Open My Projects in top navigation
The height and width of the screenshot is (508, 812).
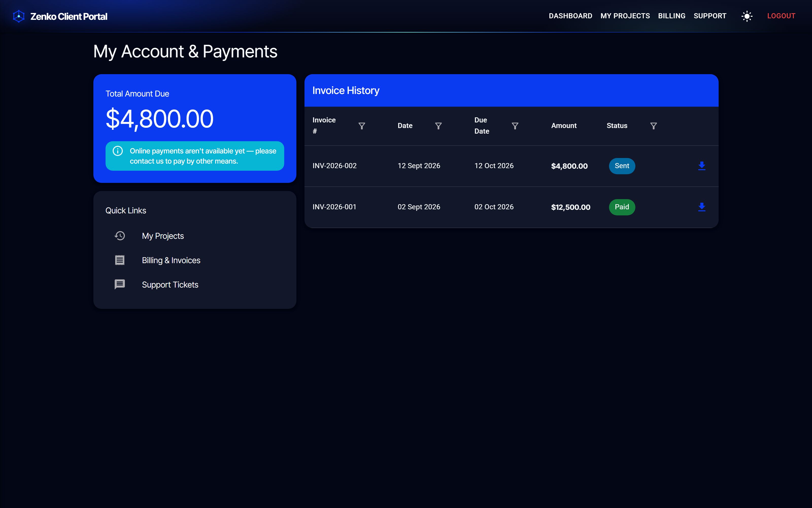click(625, 16)
